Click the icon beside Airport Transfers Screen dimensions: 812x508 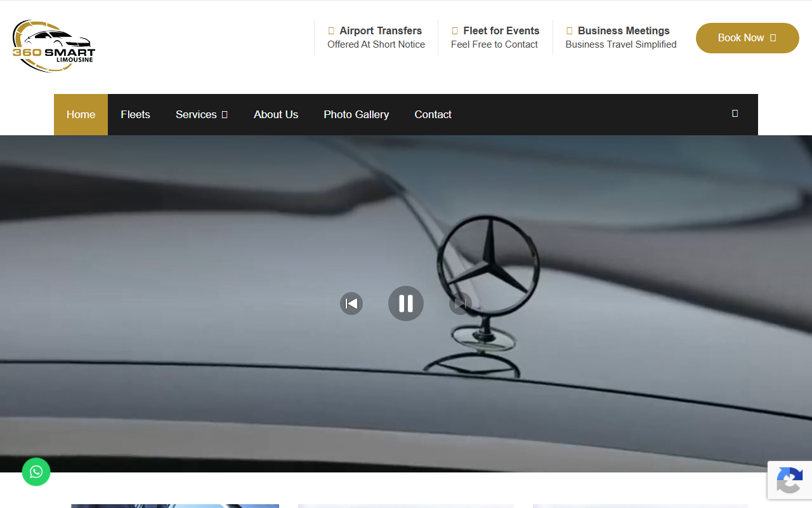331,30
